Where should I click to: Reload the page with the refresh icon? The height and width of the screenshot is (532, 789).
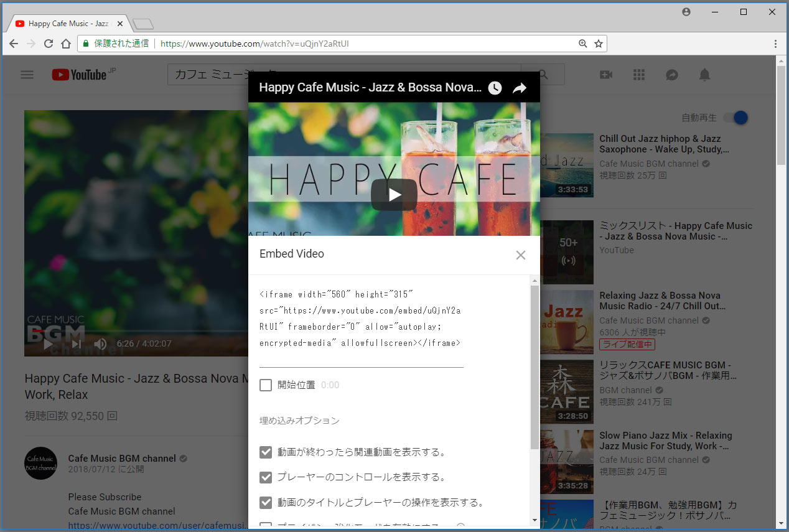click(49, 44)
